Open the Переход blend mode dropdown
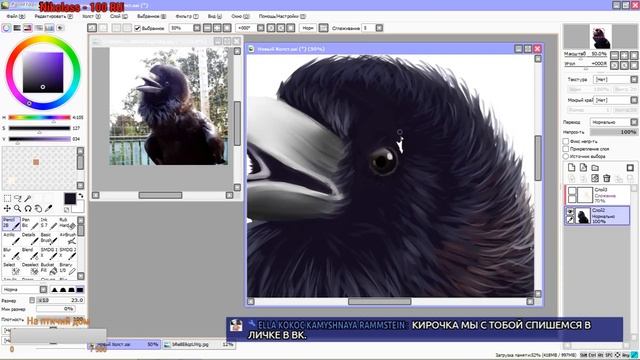The width and height of the screenshot is (640, 360). pyautogui.click(x=634, y=122)
